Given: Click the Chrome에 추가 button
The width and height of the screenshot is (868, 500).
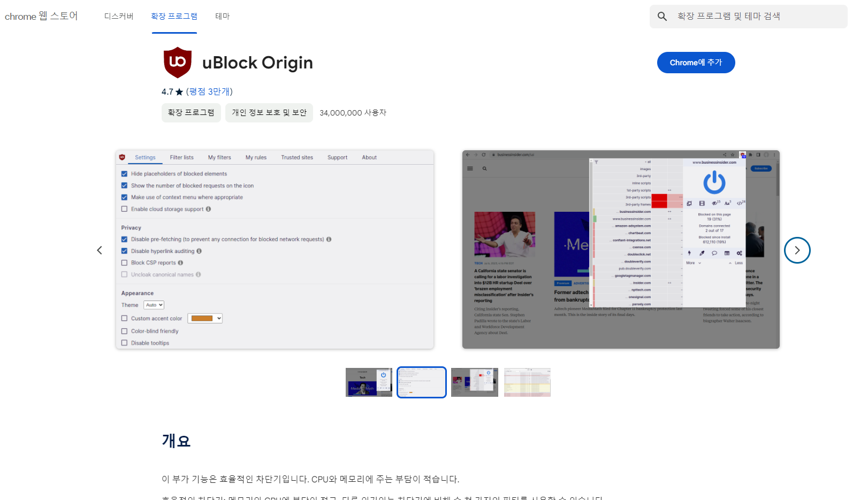Looking at the screenshot, I should [x=696, y=63].
